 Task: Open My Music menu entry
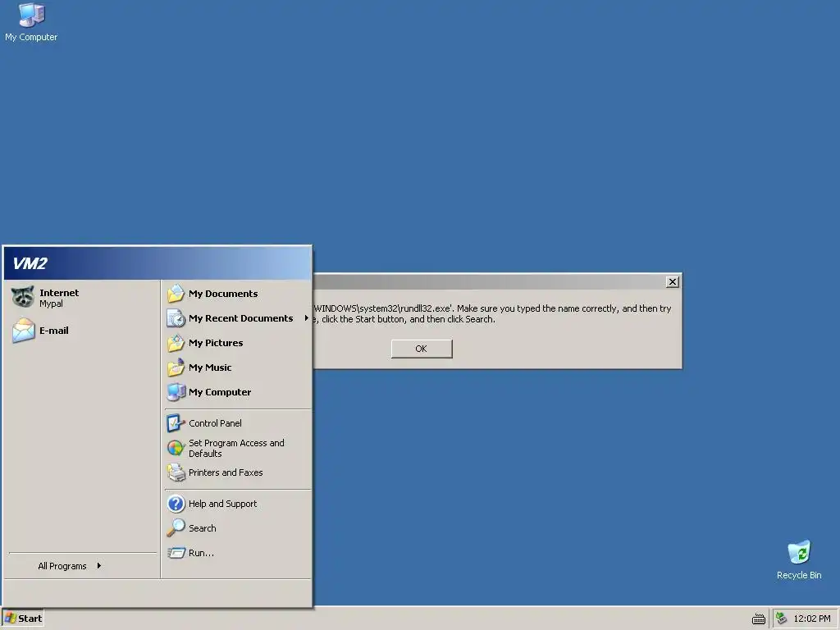238,367
